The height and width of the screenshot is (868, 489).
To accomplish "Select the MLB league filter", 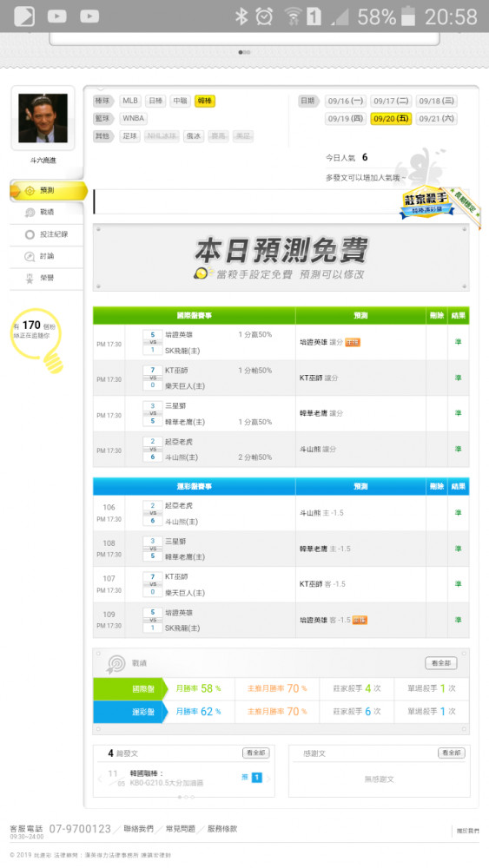I will 130,101.
